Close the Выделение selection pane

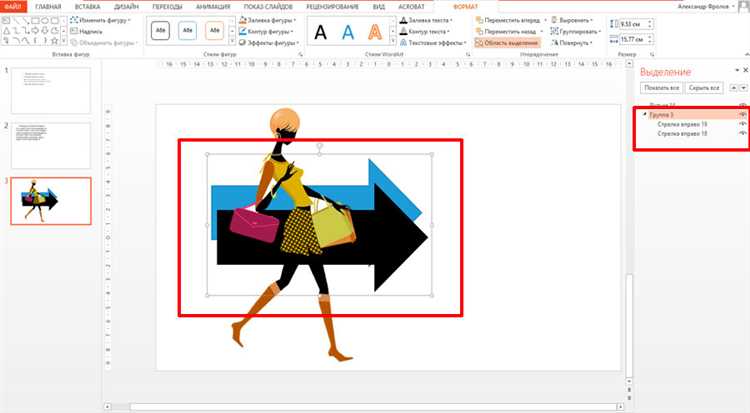[745, 70]
